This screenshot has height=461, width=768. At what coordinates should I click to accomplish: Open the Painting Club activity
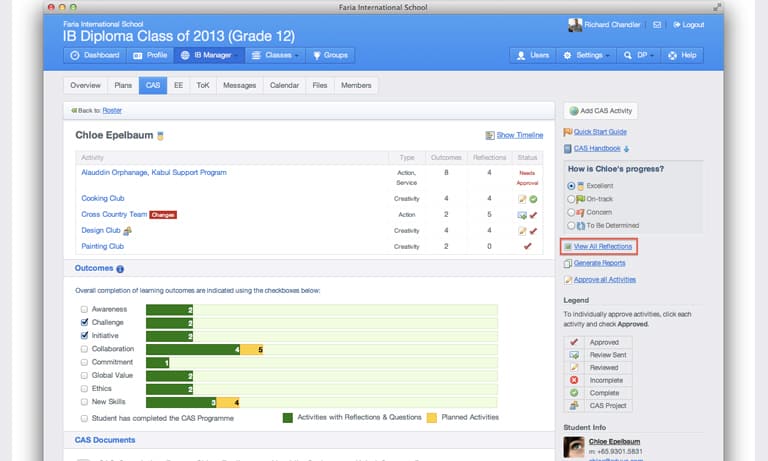coord(102,246)
